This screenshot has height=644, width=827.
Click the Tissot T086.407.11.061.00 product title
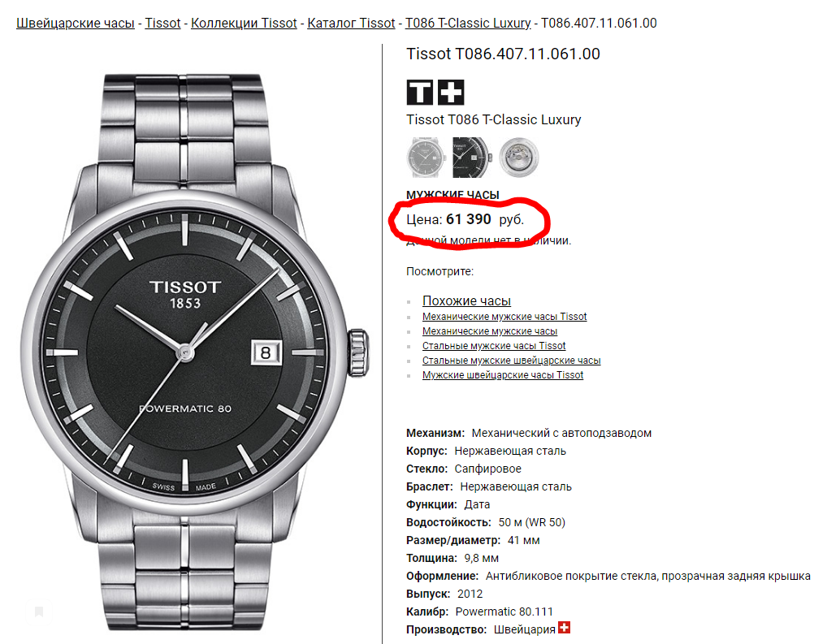tap(503, 54)
